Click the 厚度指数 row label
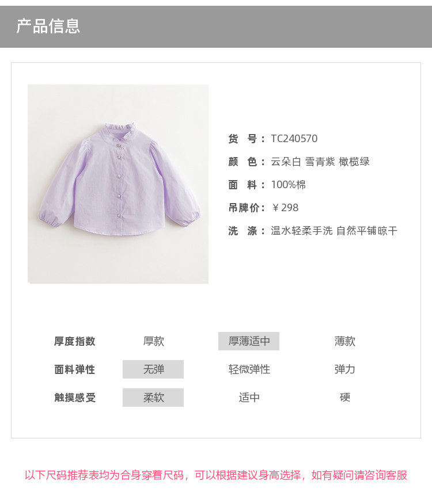Image resolution: width=432 pixels, height=504 pixels. pos(75,341)
